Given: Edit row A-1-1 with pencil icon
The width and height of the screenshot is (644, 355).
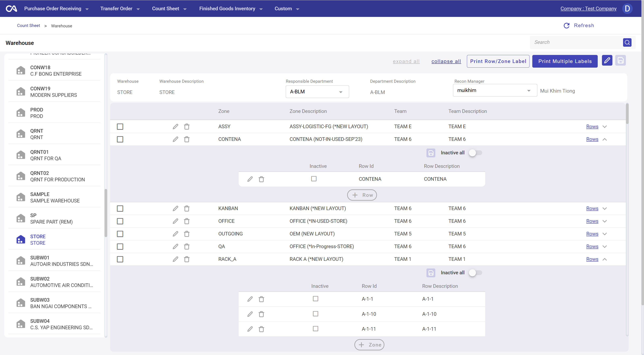Looking at the screenshot, I should [250, 299].
